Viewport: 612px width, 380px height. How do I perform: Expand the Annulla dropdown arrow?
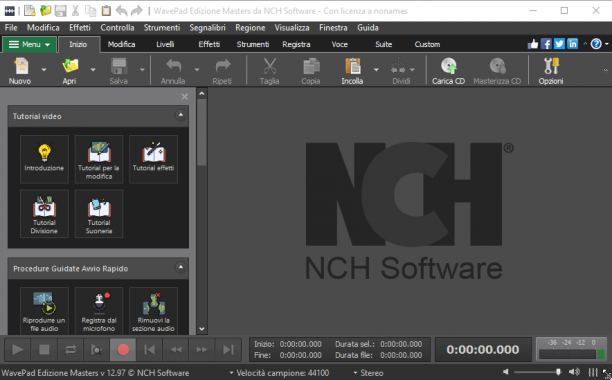(x=197, y=70)
